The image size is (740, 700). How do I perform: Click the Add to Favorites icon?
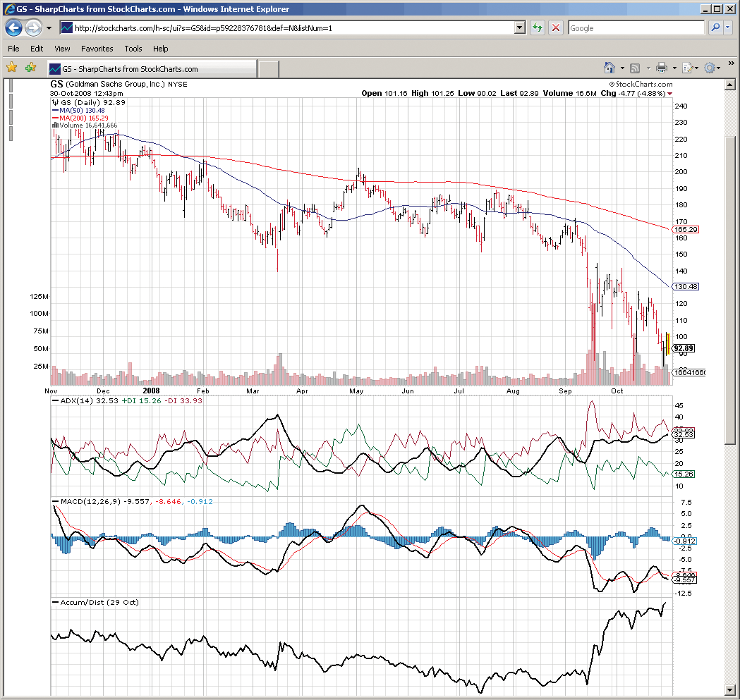click(30, 68)
